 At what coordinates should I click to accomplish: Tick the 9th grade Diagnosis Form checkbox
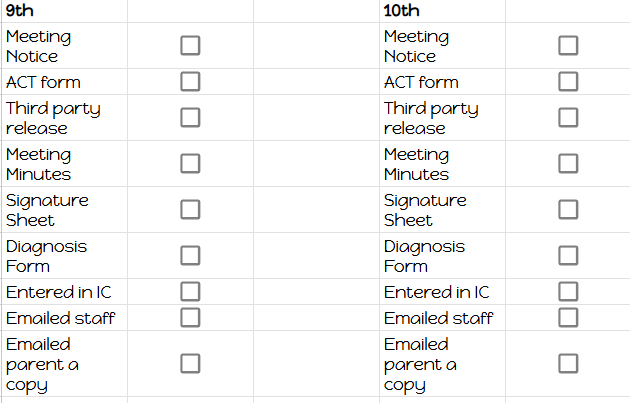tap(190, 255)
